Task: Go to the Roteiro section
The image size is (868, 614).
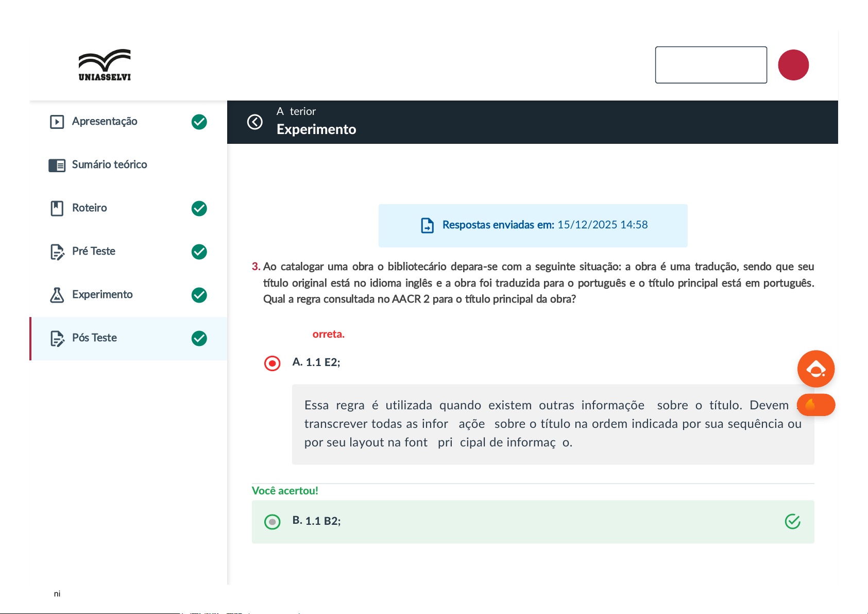Action: pos(90,208)
